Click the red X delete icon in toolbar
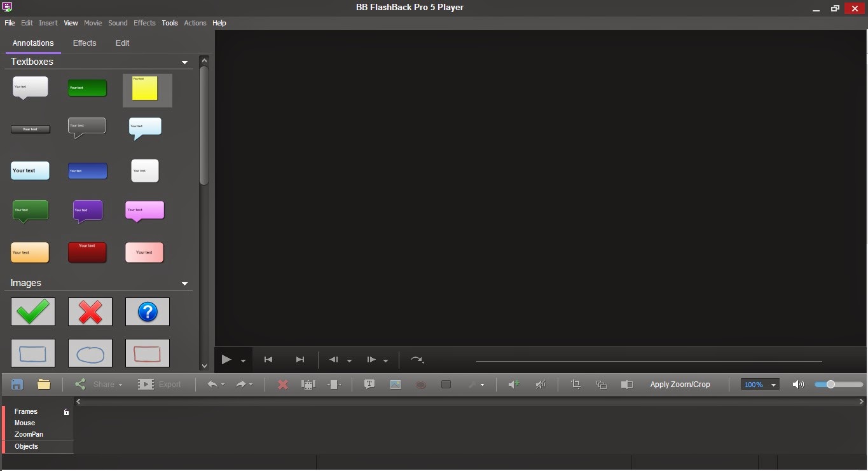Viewport: 868px width, 471px height. [x=284, y=385]
